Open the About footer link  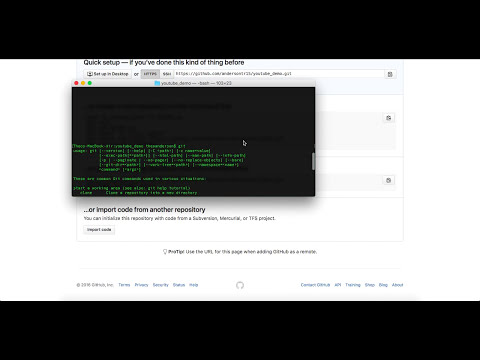pyautogui.click(x=398, y=285)
